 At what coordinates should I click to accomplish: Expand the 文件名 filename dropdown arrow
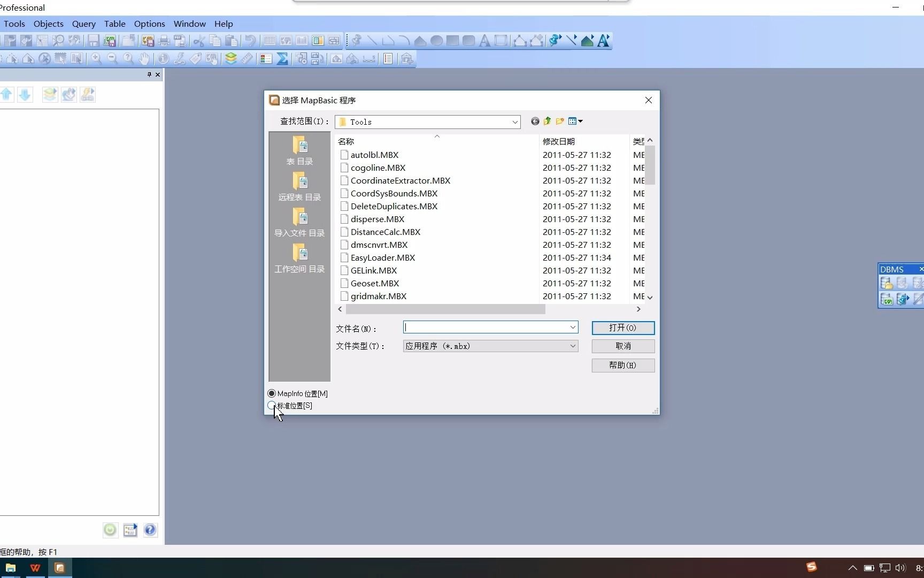[x=573, y=327]
